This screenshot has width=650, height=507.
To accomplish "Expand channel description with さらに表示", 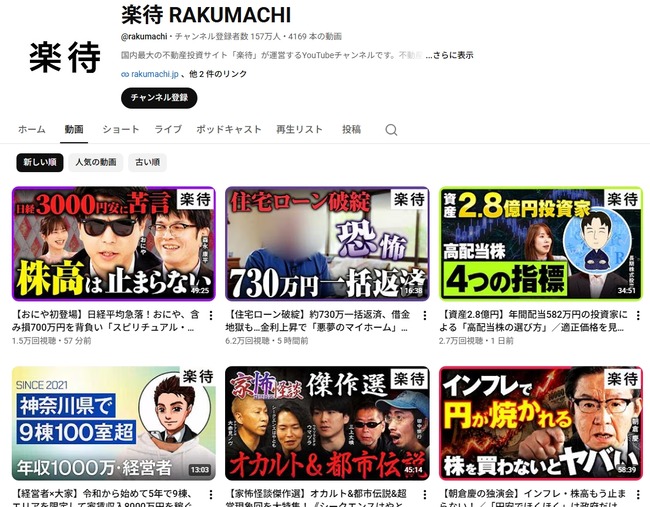I will coord(453,55).
